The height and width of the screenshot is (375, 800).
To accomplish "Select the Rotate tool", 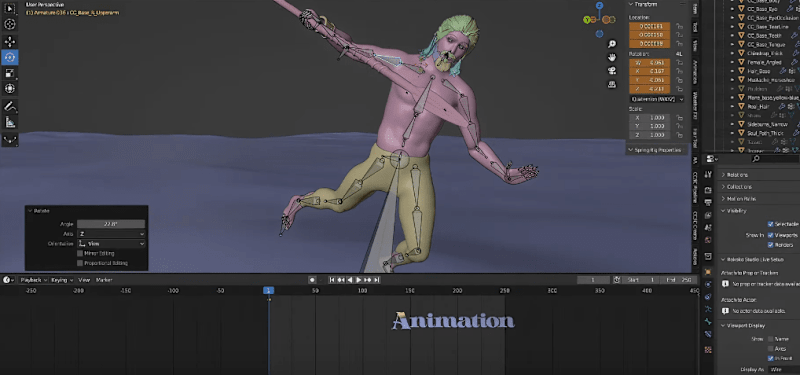I will pyautogui.click(x=10, y=57).
